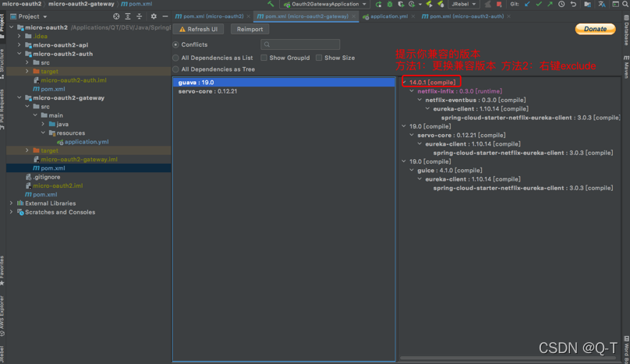The width and height of the screenshot is (630, 364).
Task: Enable Show Size checkbox
Action: point(319,58)
